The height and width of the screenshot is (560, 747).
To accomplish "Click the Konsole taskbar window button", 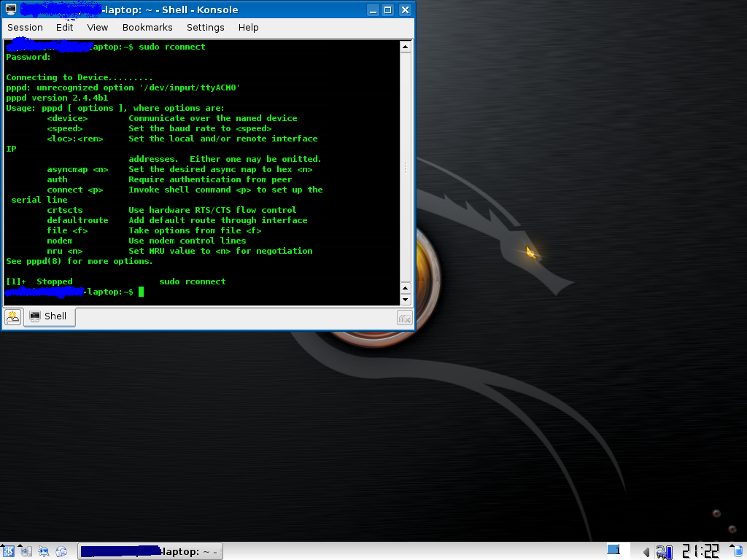I will pos(150,551).
